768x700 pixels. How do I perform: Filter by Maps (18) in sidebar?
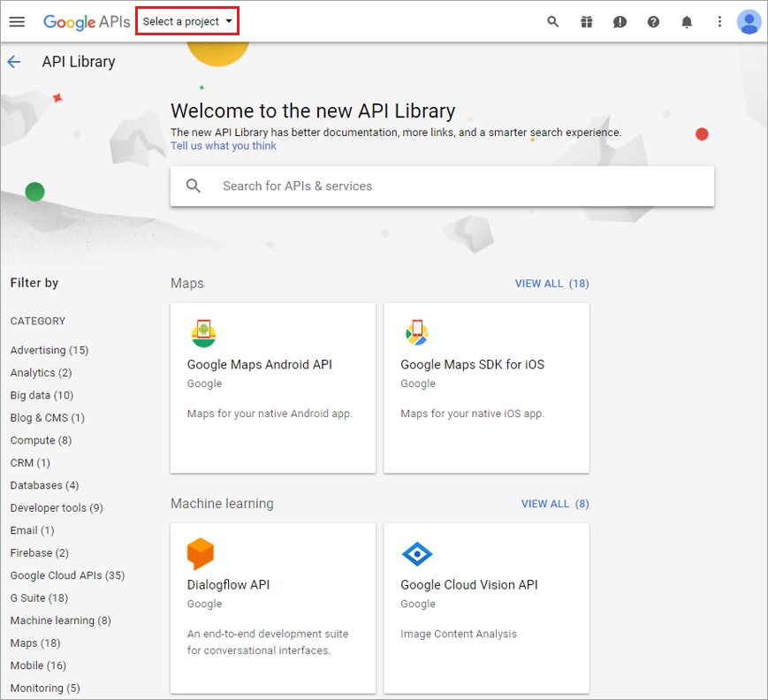[x=35, y=643]
